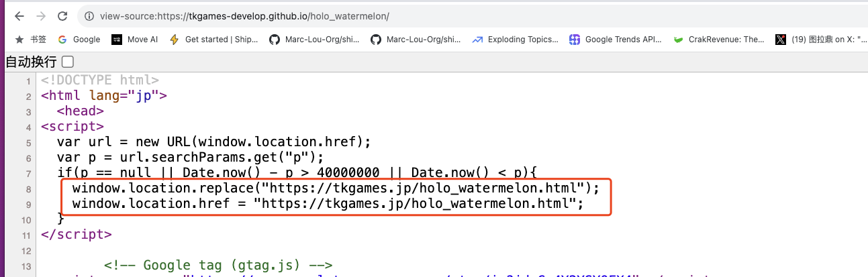Click the <!DOCTYPE html> line
Screen dimensions: 868x277
(x=100, y=81)
